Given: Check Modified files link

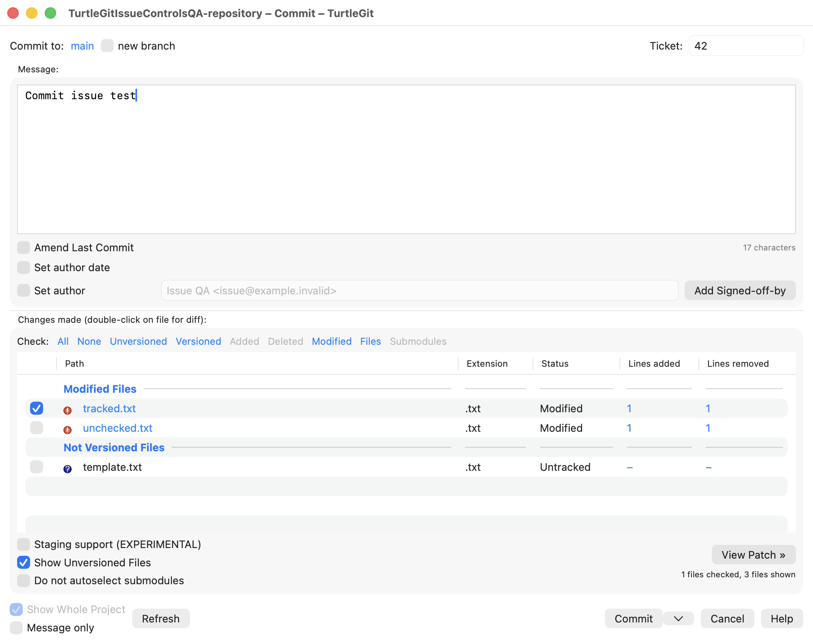Looking at the screenshot, I should tap(332, 342).
